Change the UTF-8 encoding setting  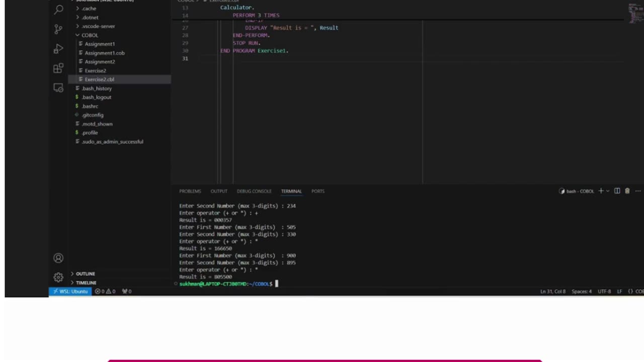(604, 292)
